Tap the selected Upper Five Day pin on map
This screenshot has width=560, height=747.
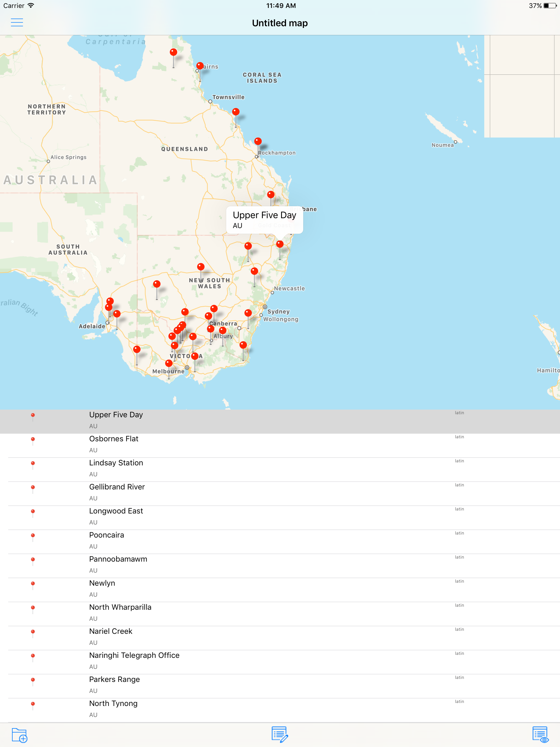click(280, 244)
